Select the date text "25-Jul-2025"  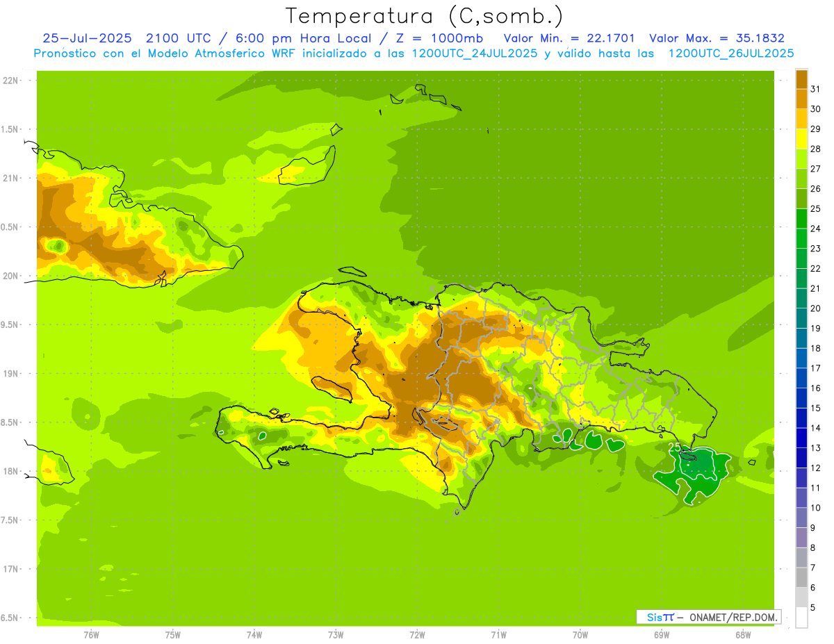(87, 38)
